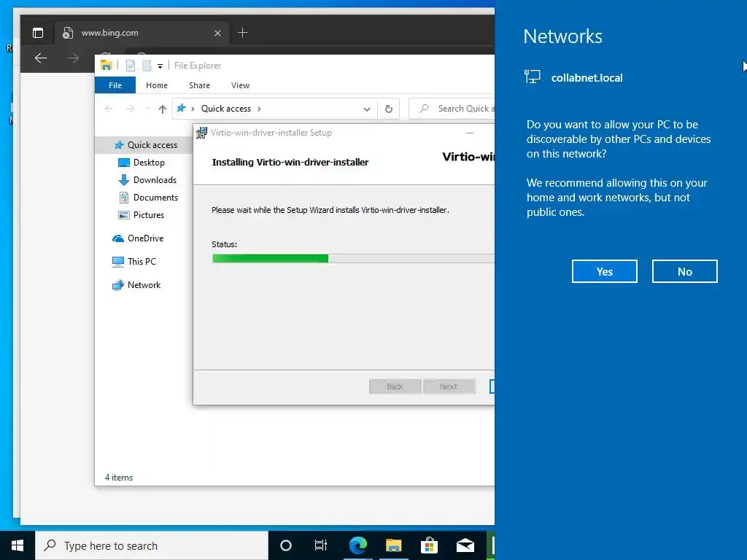Open File Explorer from the taskbar
Viewport: 747px width, 560px height.
[393, 545]
